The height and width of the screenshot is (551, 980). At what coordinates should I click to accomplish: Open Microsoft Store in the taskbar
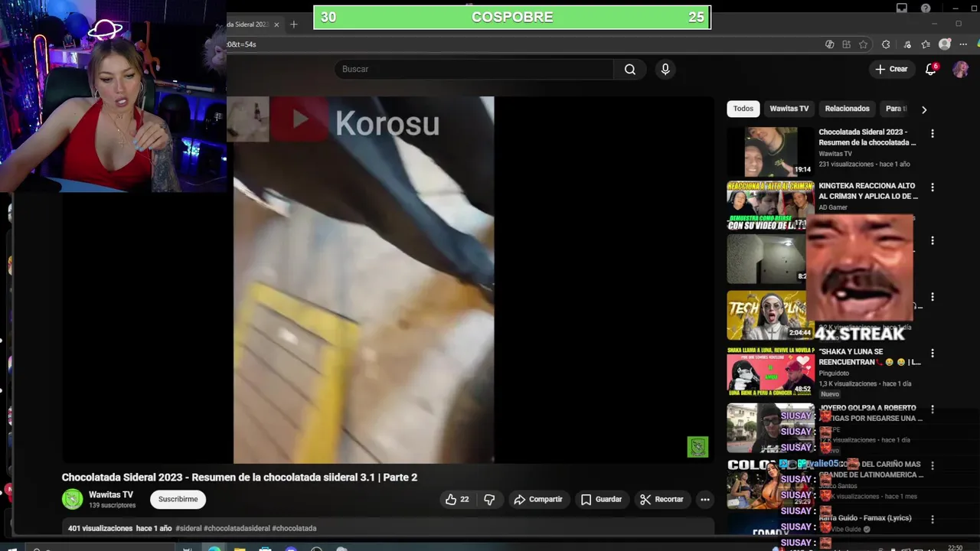click(x=265, y=548)
